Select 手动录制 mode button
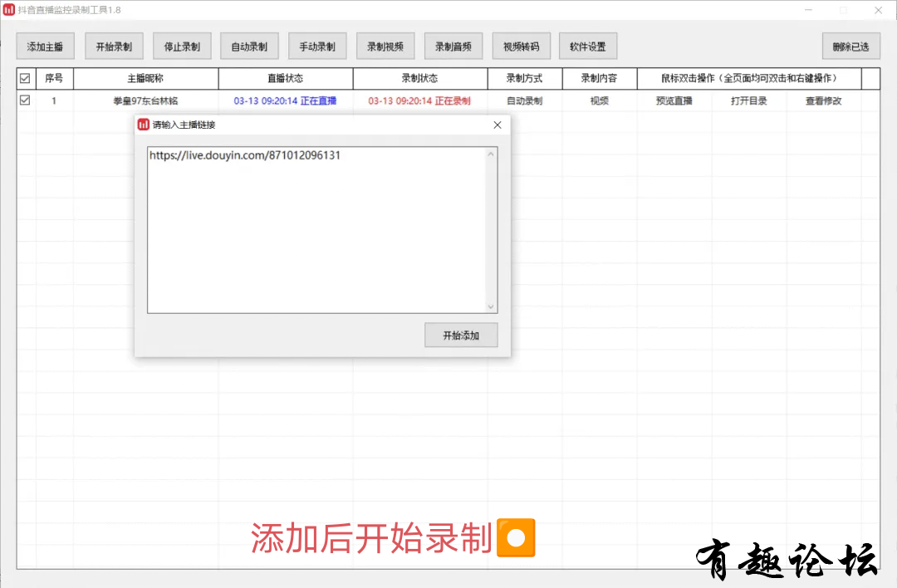The image size is (897, 588). [317, 47]
